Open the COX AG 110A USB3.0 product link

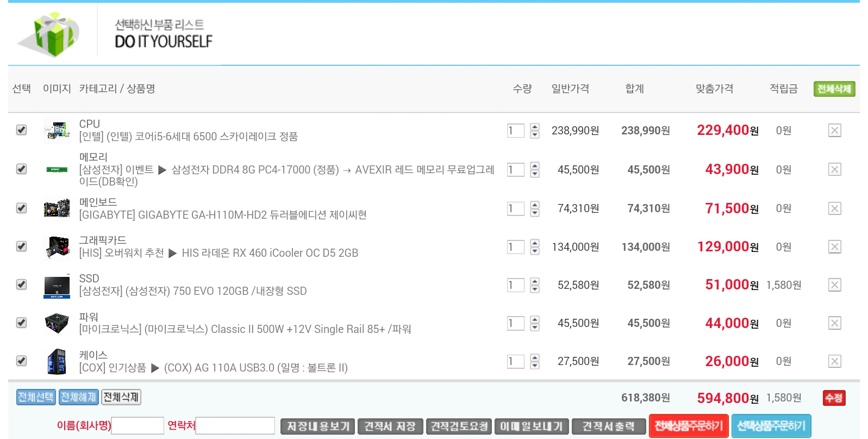[214, 368]
